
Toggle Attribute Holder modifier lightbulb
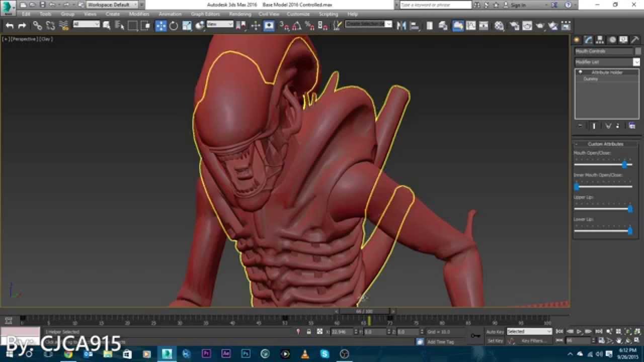click(580, 72)
